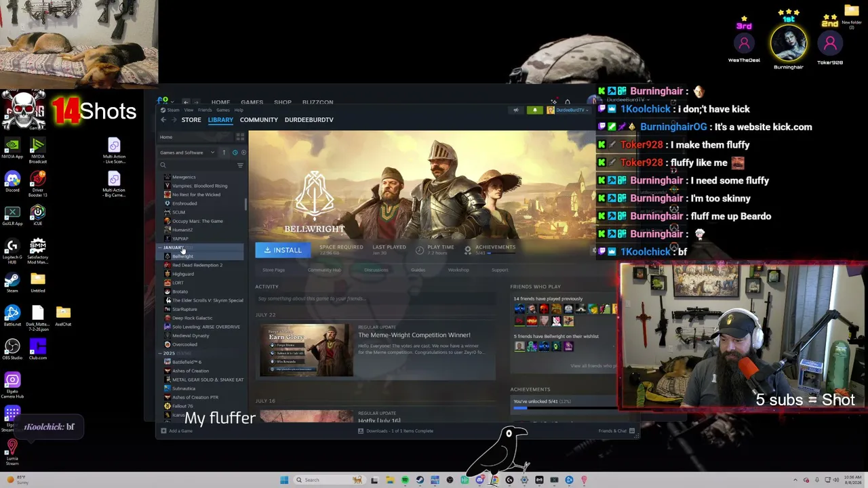This screenshot has height=488, width=868.
Task: Click the library list scrollbar
Action: tap(245, 205)
